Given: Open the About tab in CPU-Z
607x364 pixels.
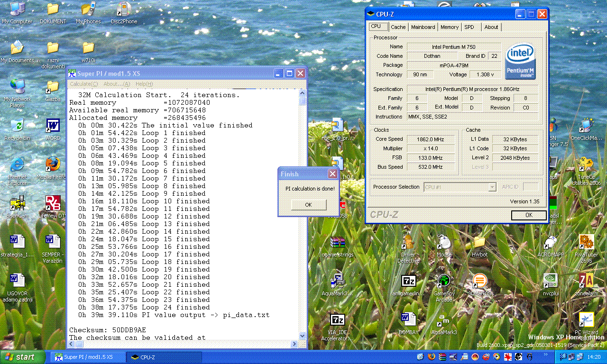Looking at the screenshot, I should [491, 27].
